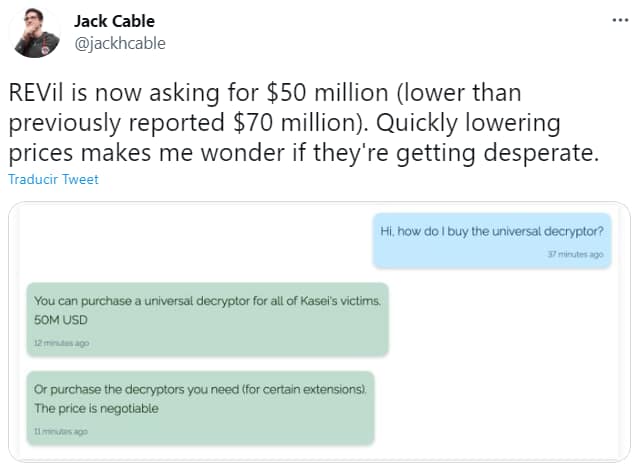This screenshot has width=637, height=467.
Task: Click the "37 minutes ago" timestamp
Action: [575, 255]
